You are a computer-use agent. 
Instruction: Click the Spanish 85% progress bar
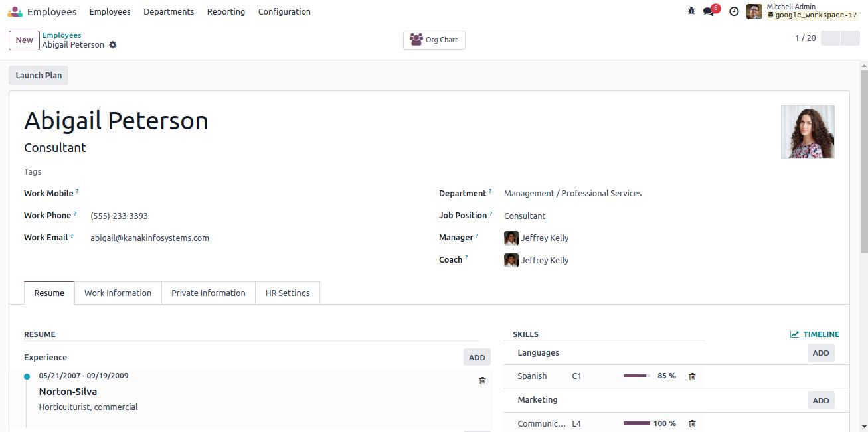tap(637, 376)
